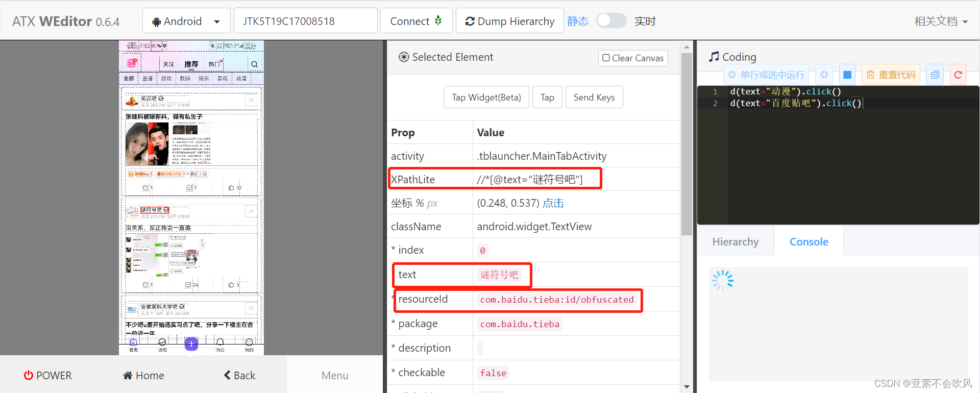Click the XPath value //*[@text="谜符号吧"]
This screenshot has height=393, width=980.
pos(530,180)
